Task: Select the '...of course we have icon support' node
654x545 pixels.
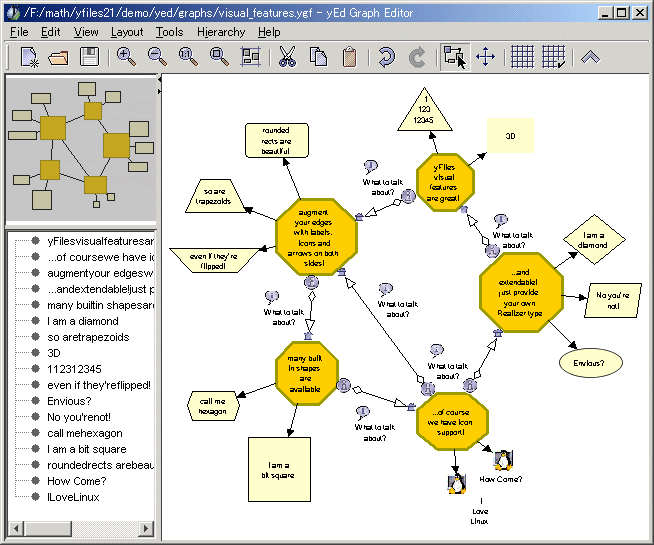Action: tap(452, 421)
